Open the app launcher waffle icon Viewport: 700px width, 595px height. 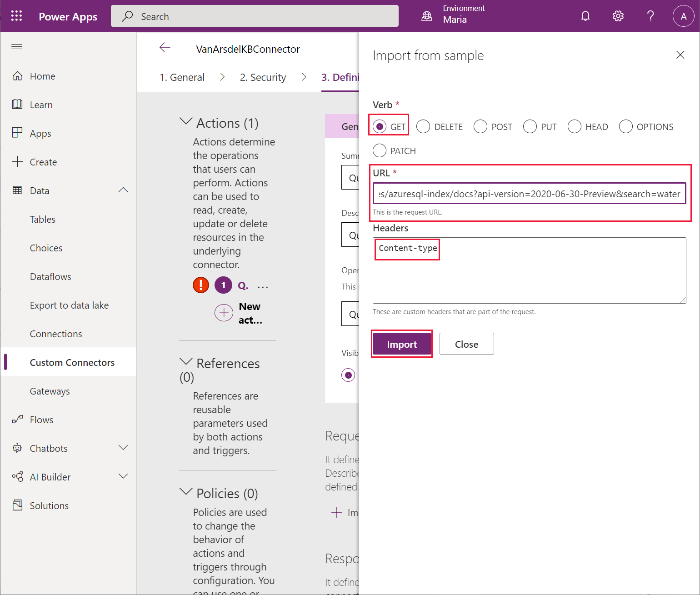[16, 16]
